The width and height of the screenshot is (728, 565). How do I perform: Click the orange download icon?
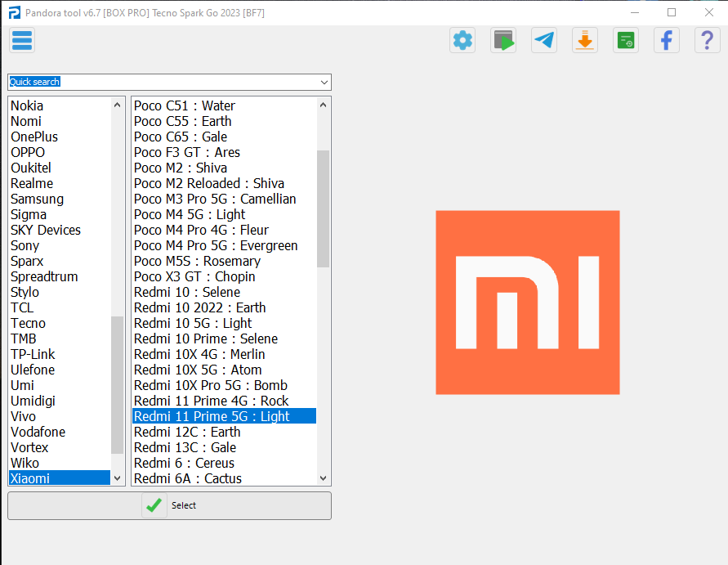[x=585, y=40]
